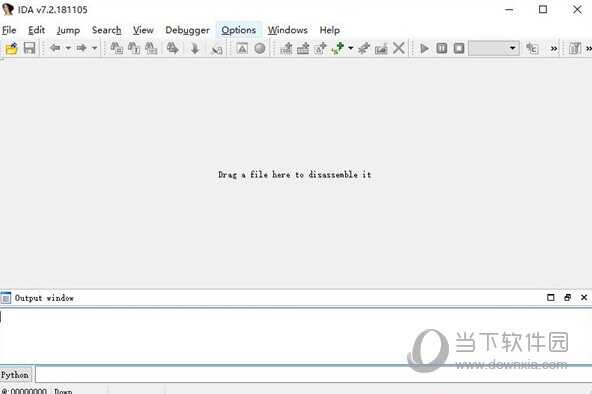592x394 pixels.
Task: Click the gray circle toolbar icon
Action: pyautogui.click(x=260, y=48)
